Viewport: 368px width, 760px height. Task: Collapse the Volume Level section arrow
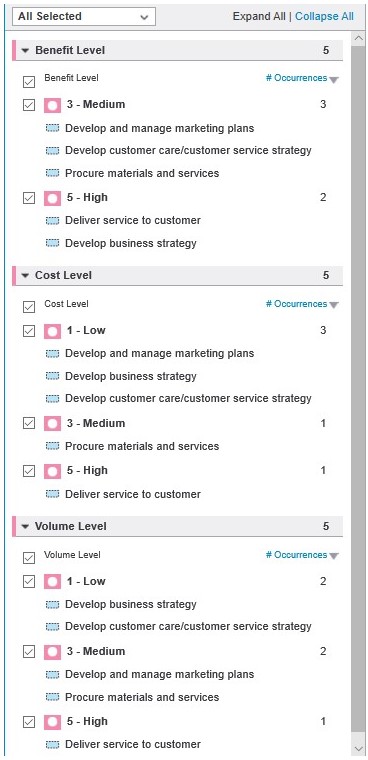(25, 526)
